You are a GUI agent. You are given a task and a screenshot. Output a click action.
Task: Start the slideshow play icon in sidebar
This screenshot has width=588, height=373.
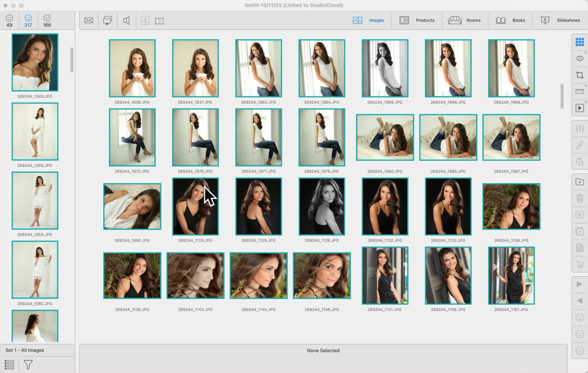tap(579, 108)
